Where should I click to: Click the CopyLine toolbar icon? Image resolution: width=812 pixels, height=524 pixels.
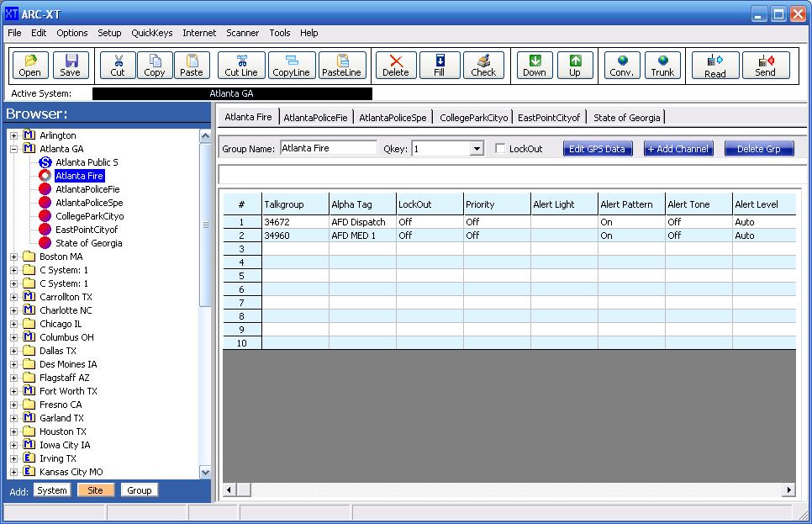(x=292, y=66)
